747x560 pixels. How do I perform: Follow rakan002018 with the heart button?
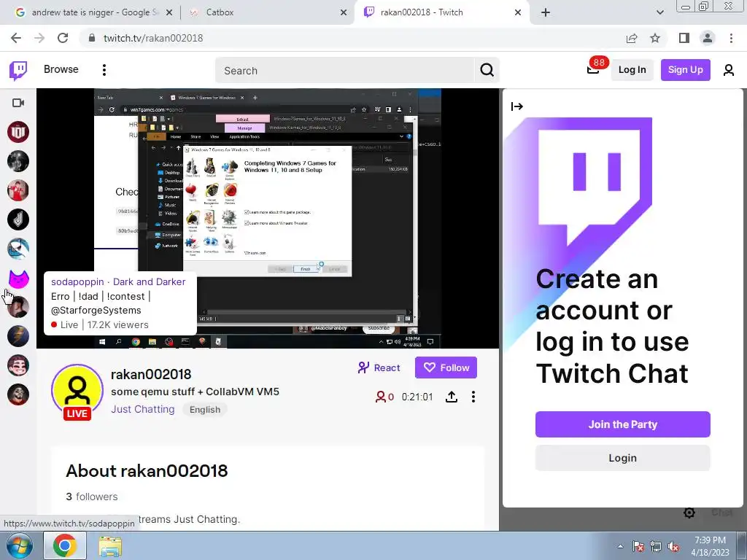[x=446, y=367]
